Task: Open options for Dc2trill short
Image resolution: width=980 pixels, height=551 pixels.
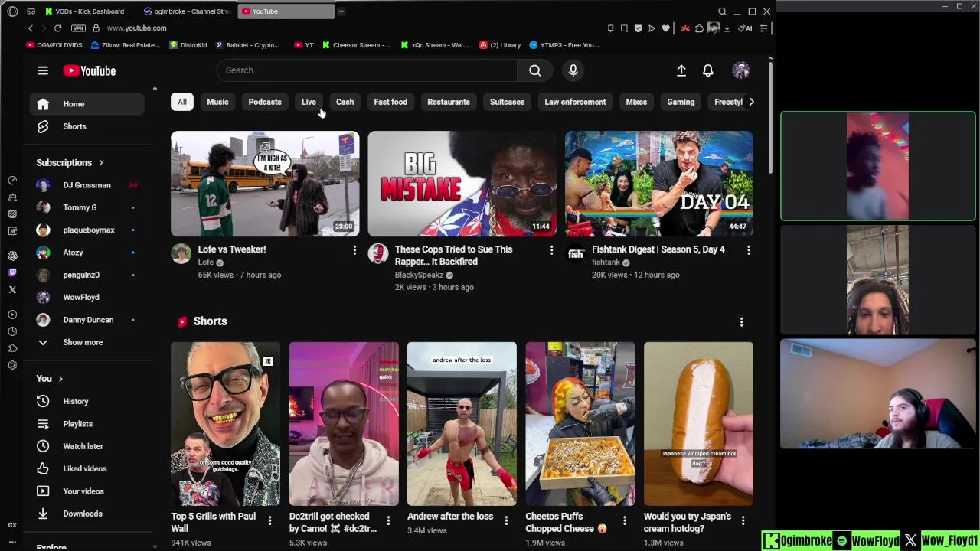Action: pyautogui.click(x=388, y=520)
